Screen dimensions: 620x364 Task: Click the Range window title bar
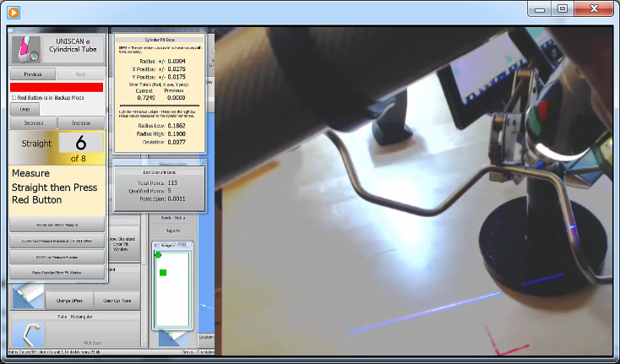pos(172,245)
